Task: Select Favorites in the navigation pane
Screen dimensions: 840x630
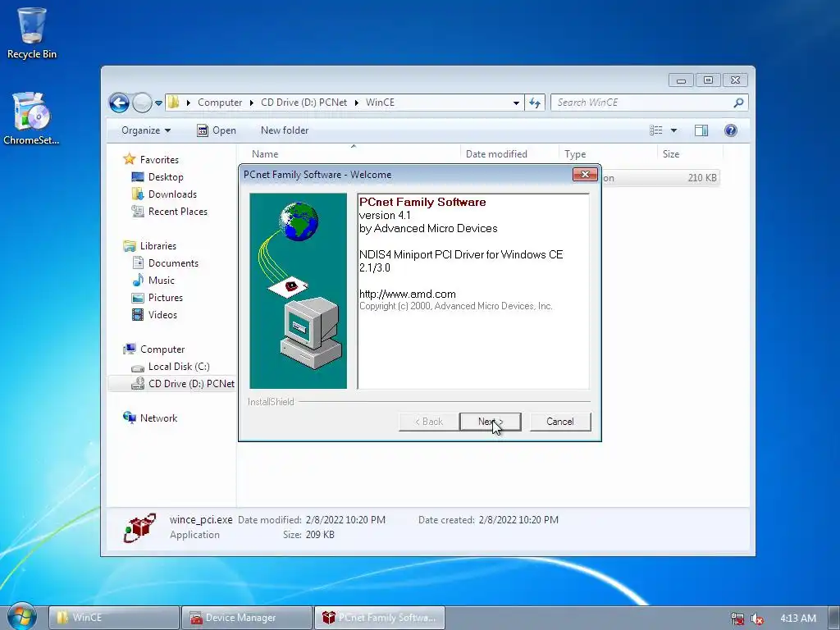Action: pyautogui.click(x=159, y=160)
